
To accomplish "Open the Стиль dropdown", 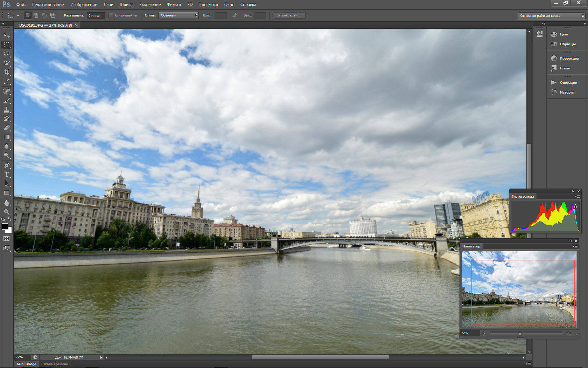I will tap(178, 15).
